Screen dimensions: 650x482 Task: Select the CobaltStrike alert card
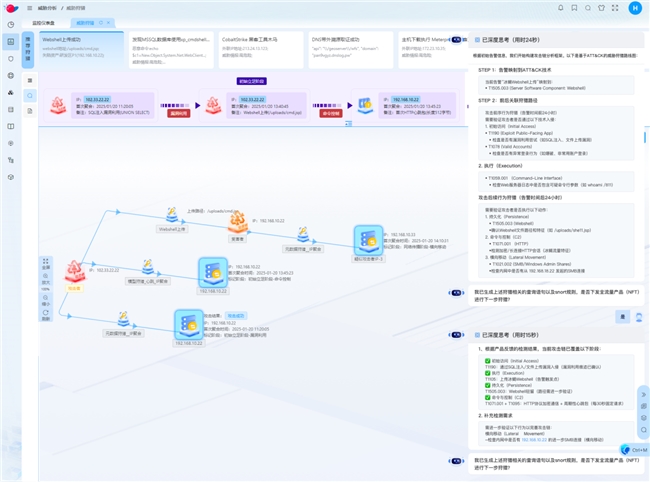click(261, 49)
